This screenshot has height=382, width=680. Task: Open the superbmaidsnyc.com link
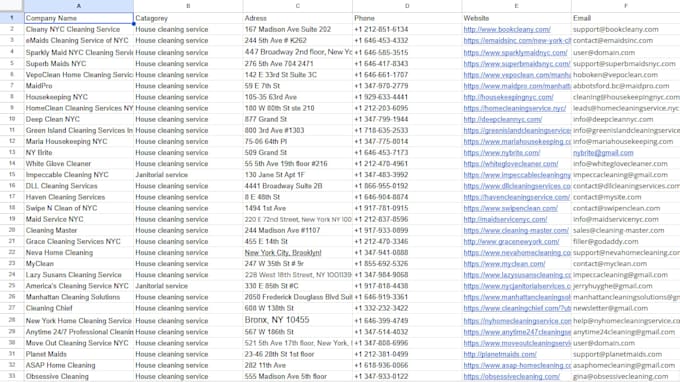517,64
